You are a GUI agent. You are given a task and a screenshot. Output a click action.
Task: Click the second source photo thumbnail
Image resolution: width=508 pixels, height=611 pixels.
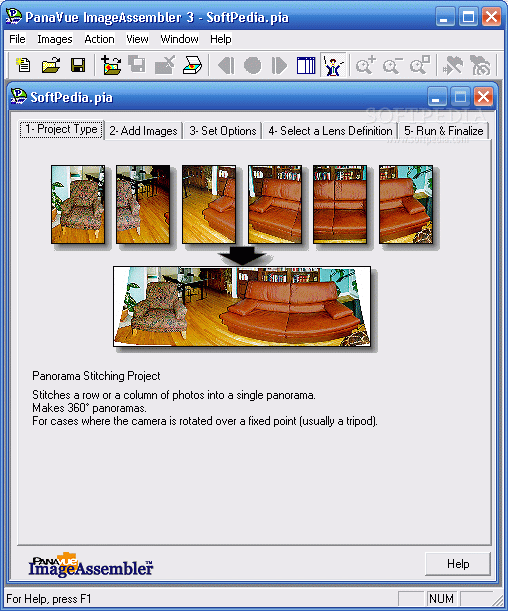click(143, 205)
